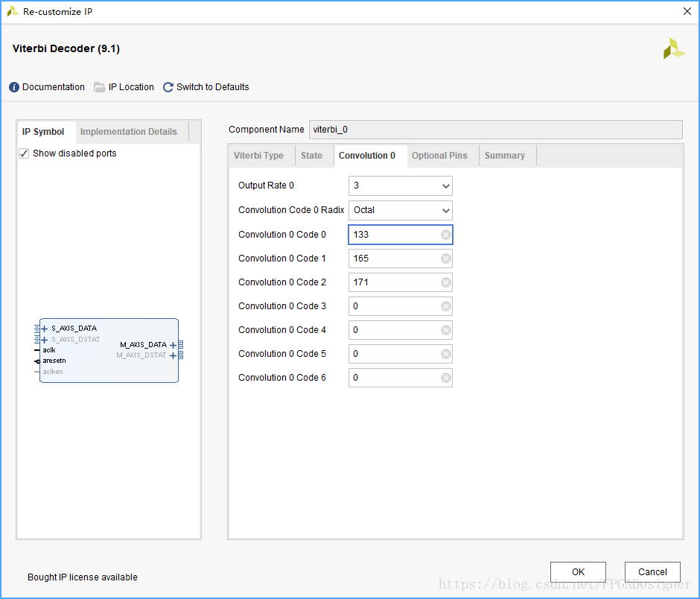Open the Documentation info icon

14,87
